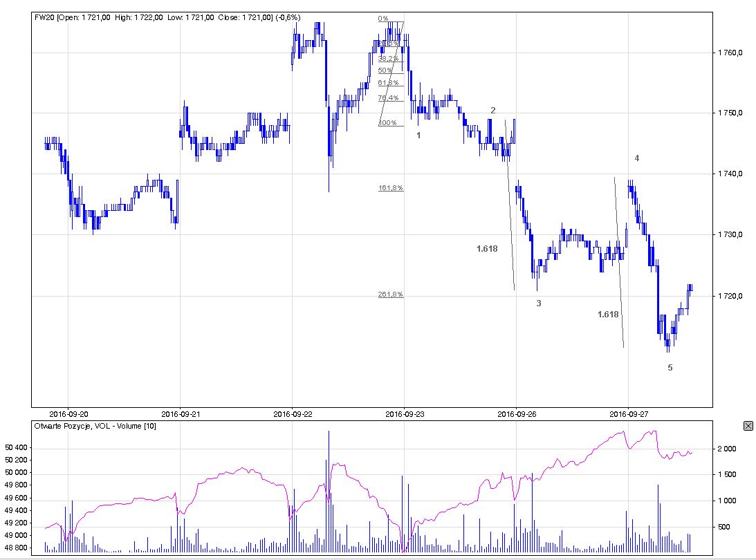Image resolution: width=756 pixels, height=560 pixels.
Task: Select the 'Otwarte Pozycje, VOL - Volume [10]' label
Action: pos(95,426)
